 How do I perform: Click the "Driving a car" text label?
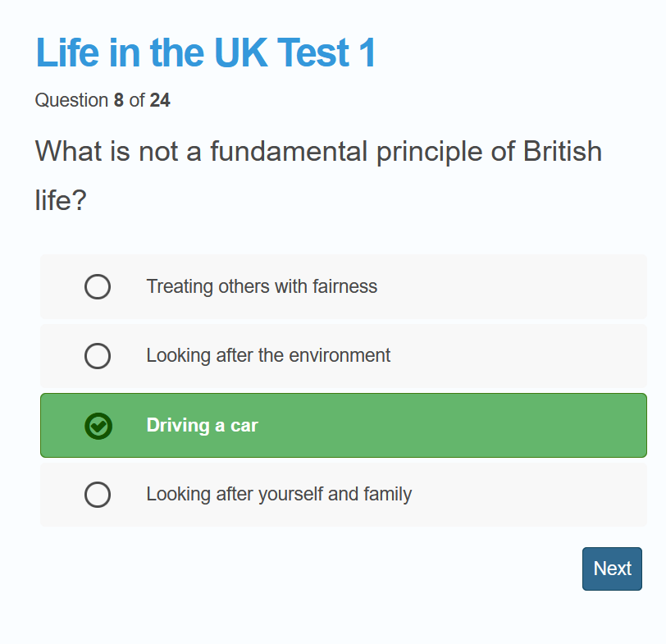[x=202, y=425]
